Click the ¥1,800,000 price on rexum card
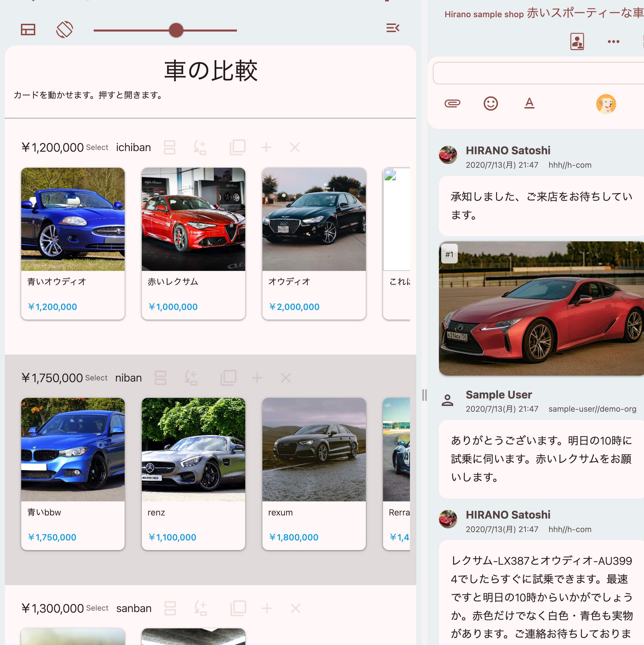 [x=294, y=537]
